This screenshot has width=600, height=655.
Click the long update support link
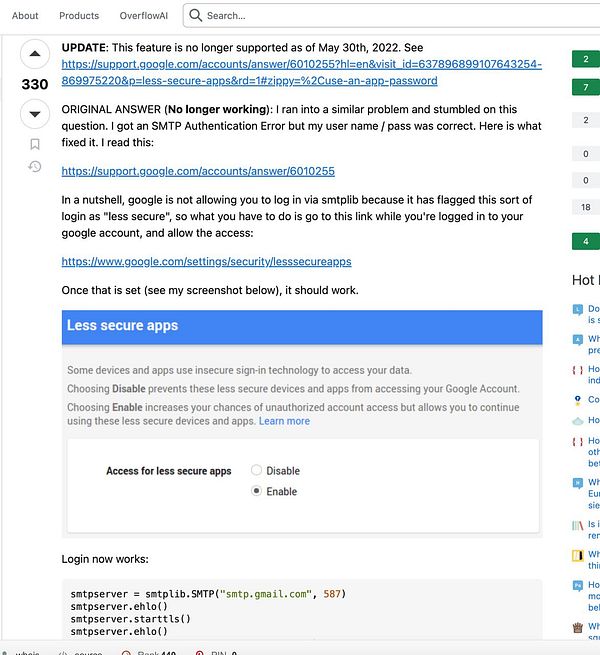[x=300, y=72]
